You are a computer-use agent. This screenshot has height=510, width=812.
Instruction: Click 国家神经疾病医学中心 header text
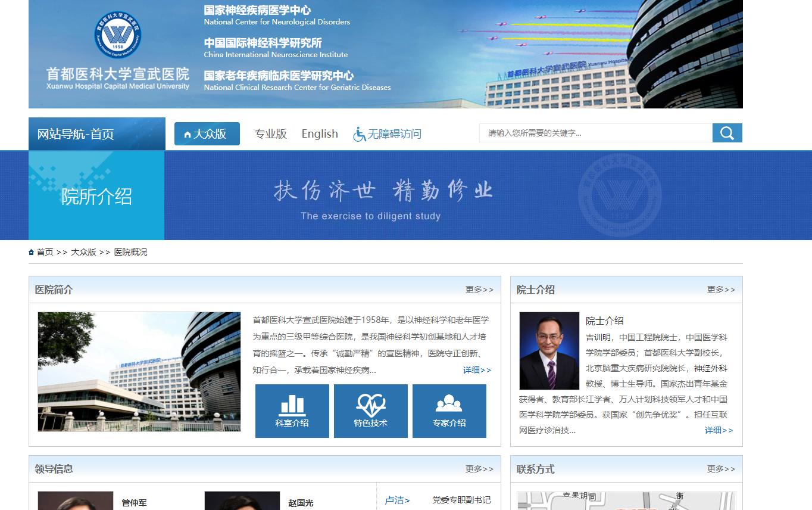[257, 10]
